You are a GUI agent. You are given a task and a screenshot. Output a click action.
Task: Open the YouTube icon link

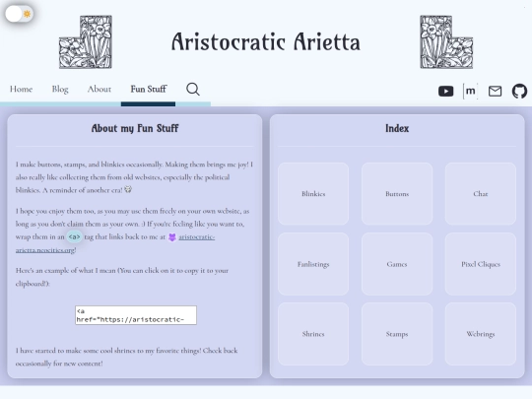click(445, 91)
